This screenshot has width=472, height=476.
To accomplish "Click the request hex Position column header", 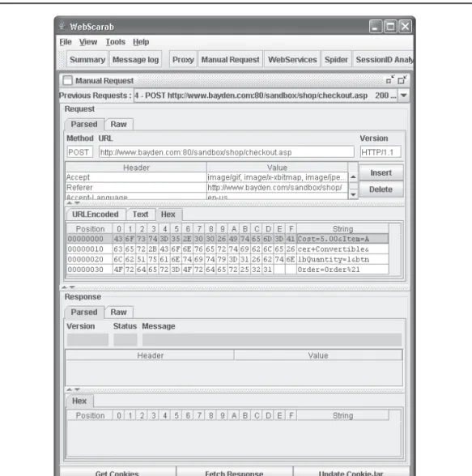I will [90, 228].
